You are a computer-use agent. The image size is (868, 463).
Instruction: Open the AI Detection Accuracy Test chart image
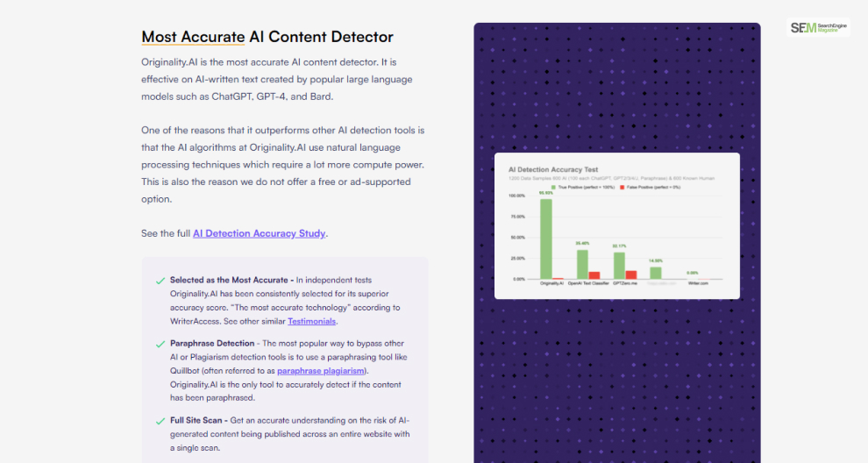(x=617, y=226)
